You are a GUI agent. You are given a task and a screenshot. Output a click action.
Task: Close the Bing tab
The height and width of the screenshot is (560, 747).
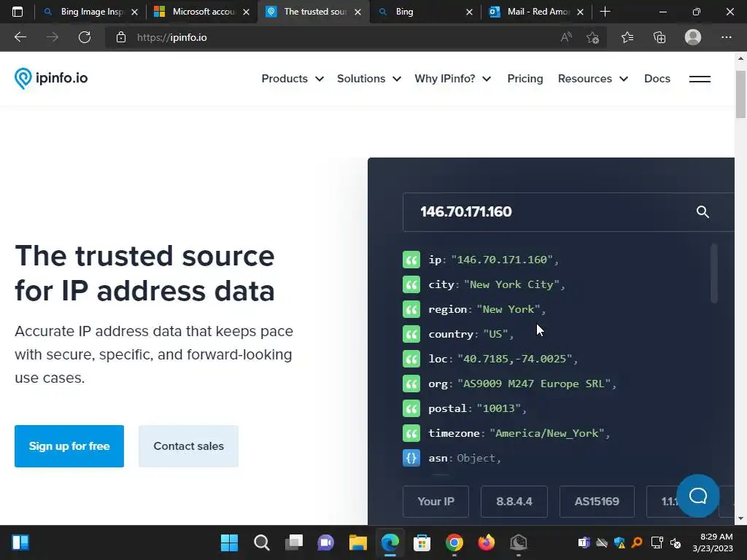pos(469,12)
